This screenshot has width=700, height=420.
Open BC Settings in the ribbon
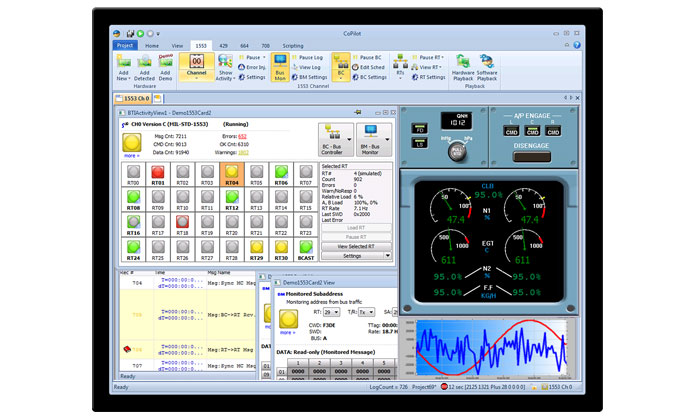point(370,77)
